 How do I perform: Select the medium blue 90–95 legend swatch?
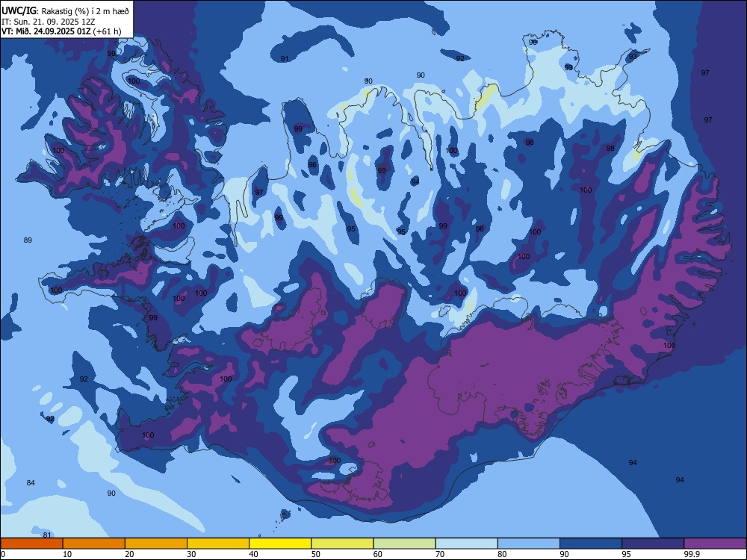(591, 544)
